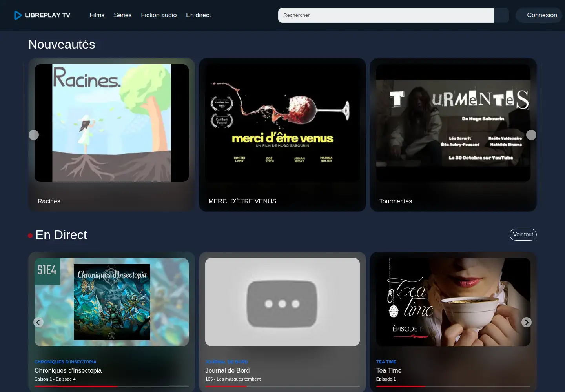Submit search with button beside Rechercher field
Image resolution: width=565 pixels, height=392 pixels.
(x=501, y=15)
